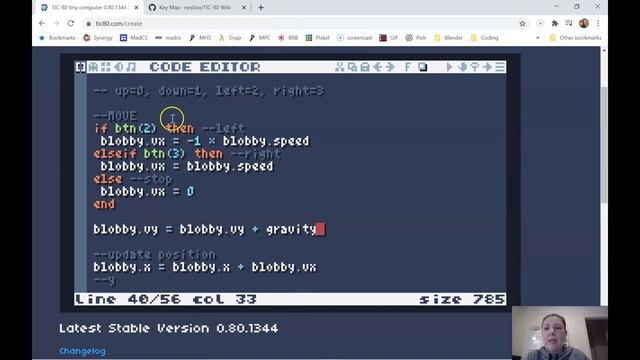Click 'blobby.x = blobby.x + blobby.vx' line

204,267
